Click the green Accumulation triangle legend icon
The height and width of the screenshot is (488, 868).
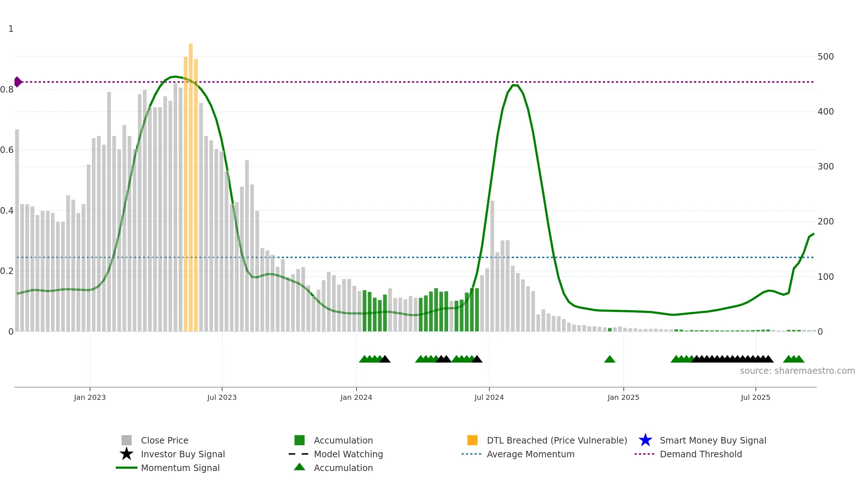click(299, 467)
